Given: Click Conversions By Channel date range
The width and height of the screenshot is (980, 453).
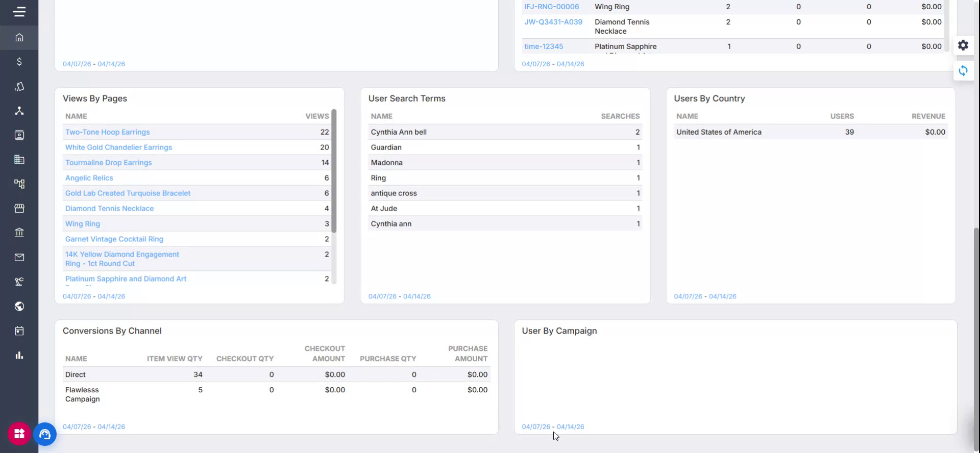Looking at the screenshot, I should click(94, 427).
